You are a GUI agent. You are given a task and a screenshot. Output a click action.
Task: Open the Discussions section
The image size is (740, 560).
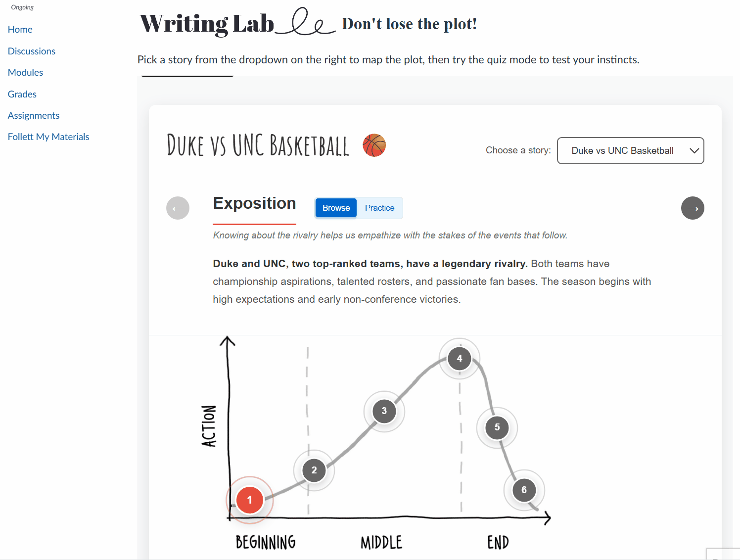[x=31, y=51]
